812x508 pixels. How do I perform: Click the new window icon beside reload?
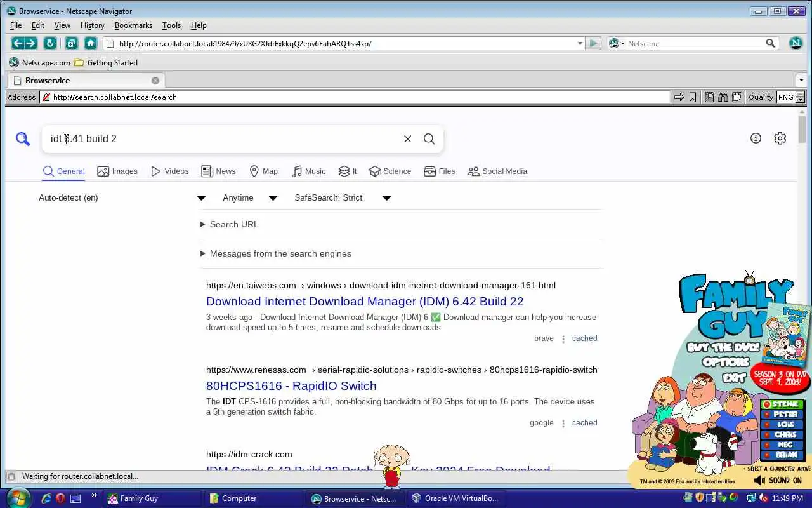coord(71,43)
